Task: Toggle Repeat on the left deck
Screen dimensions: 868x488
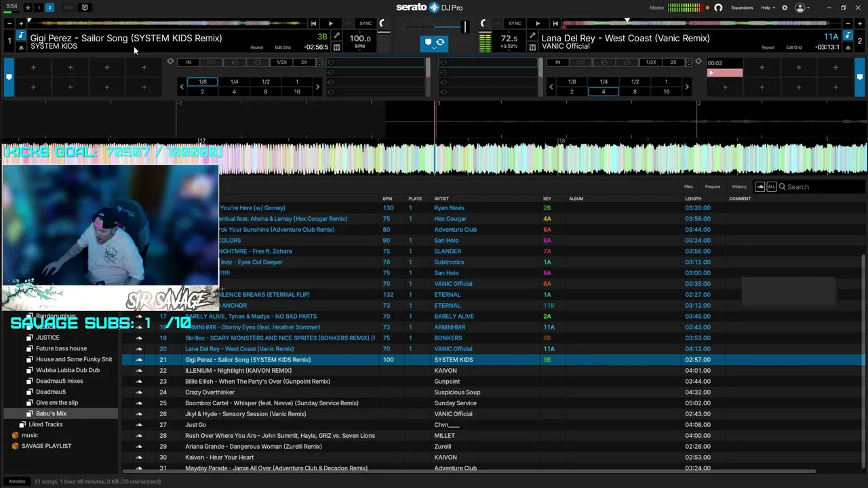Action: (257, 47)
